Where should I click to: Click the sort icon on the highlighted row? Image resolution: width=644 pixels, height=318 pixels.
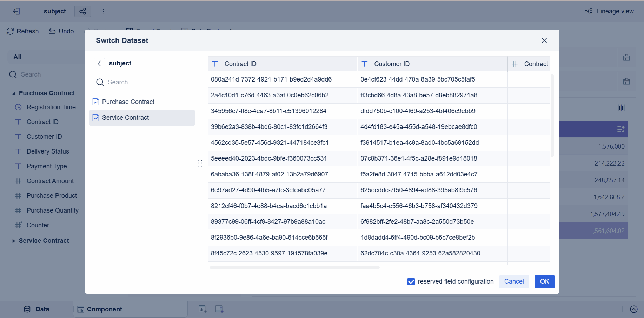click(x=621, y=129)
